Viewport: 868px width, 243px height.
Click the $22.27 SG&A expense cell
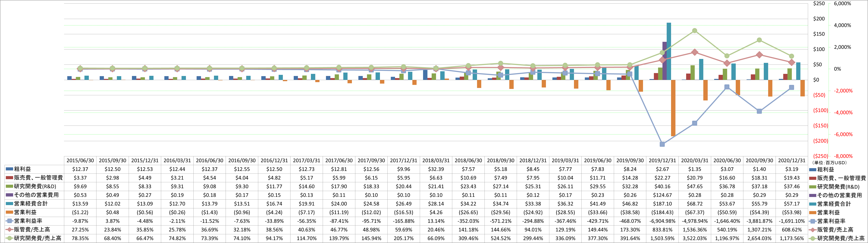coord(662,178)
